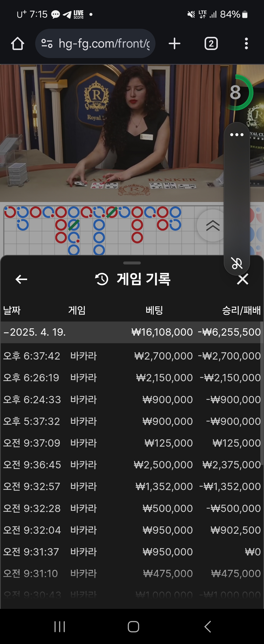
Task: Select the 베팅 column header
Action: click(x=154, y=311)
